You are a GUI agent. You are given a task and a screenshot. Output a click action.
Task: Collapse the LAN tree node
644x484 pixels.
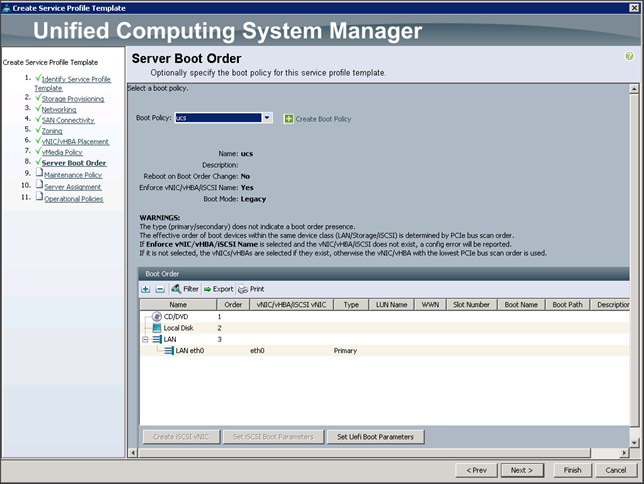tap(145, 339)
